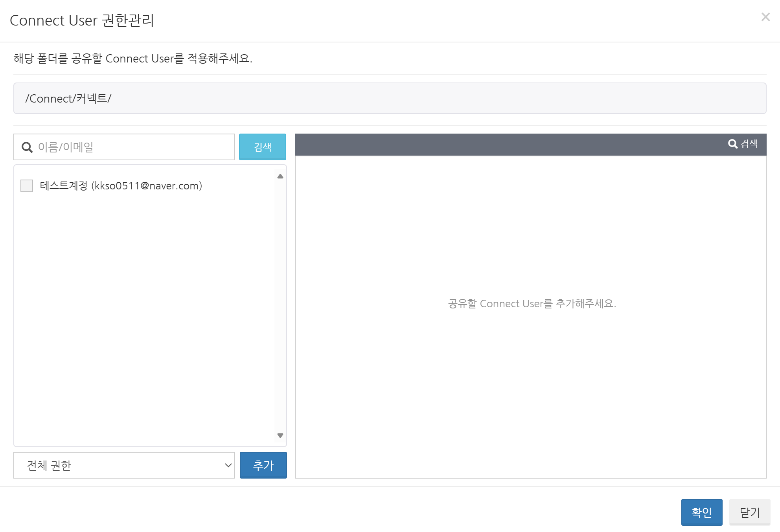Click the instruction text about sharing folder
780x532 pixels.
pos(133,59)
